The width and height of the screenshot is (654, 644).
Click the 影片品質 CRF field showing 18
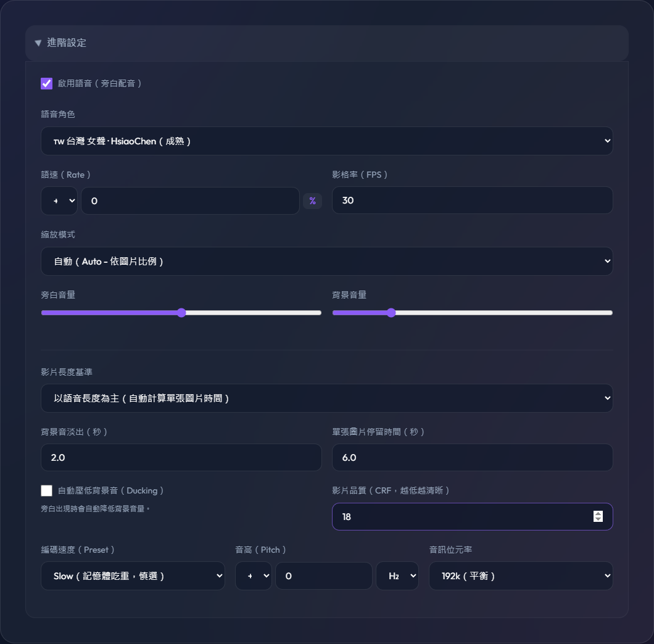[x=472, y=516]
